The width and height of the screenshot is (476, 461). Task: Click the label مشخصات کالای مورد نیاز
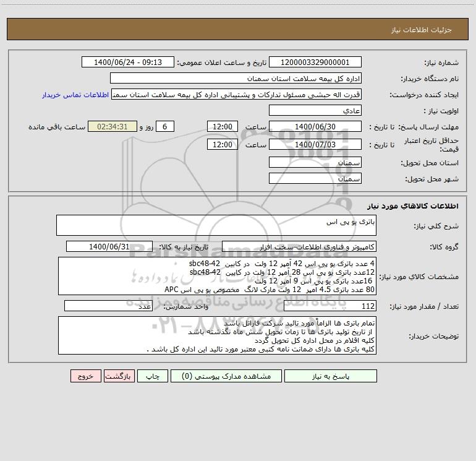tap(419, 277)
